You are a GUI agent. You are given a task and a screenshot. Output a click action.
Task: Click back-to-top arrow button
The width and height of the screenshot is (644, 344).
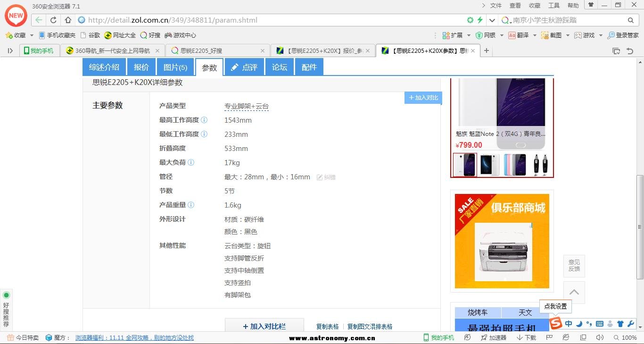point(574,293)
